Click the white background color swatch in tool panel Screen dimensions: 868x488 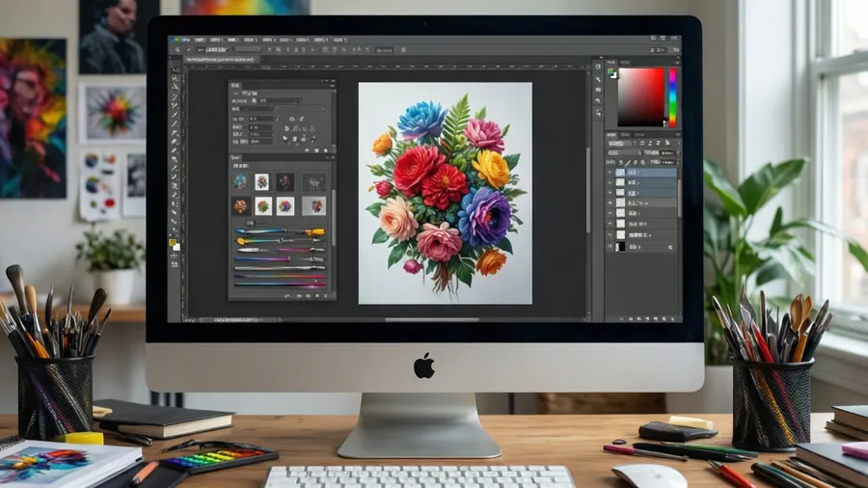(176, 247)
